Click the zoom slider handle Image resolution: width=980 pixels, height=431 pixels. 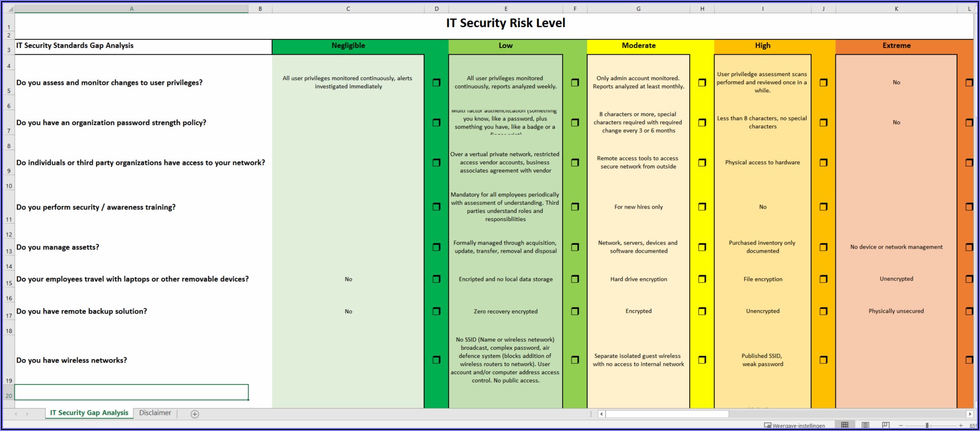[927, 425]
